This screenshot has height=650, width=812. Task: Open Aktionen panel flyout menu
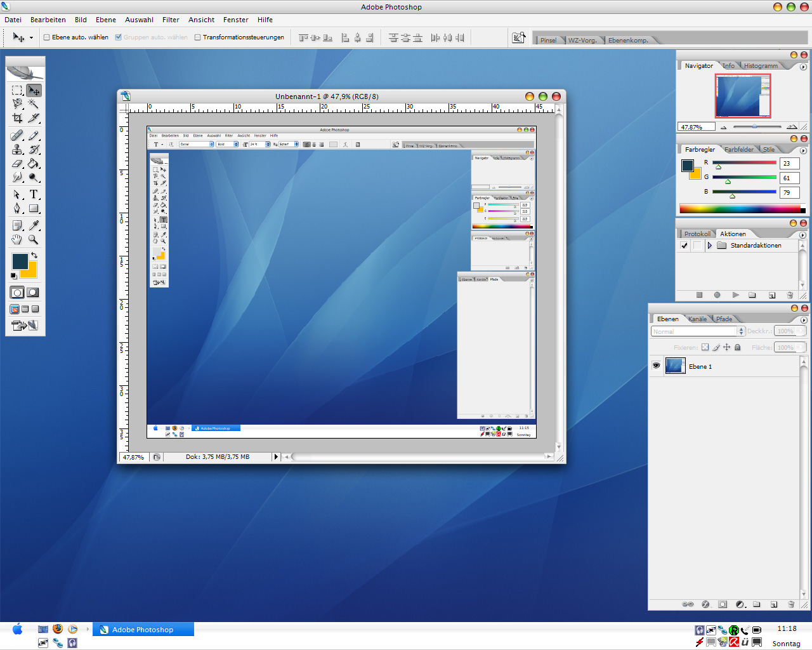point(802,235)
